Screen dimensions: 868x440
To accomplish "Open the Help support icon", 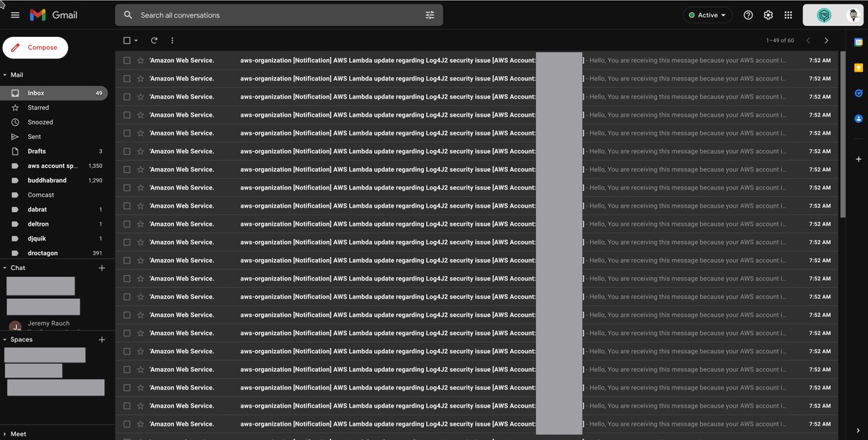I will (748, 15).
